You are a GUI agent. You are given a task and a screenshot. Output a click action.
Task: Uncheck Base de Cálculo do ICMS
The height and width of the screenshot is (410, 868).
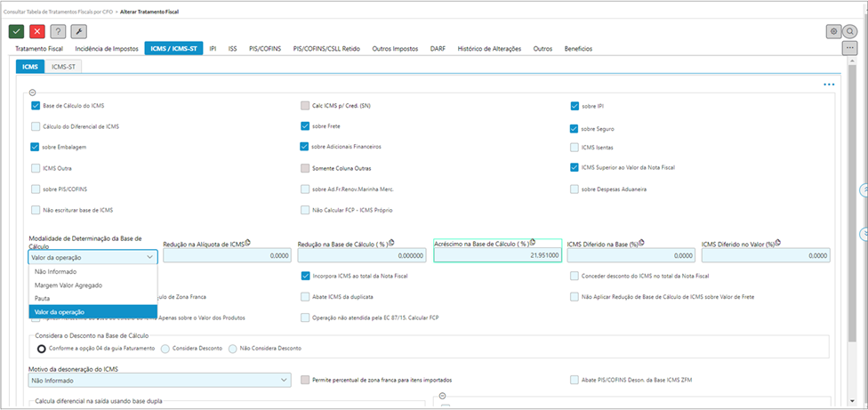pyautogui.click(x=36, y=105)
